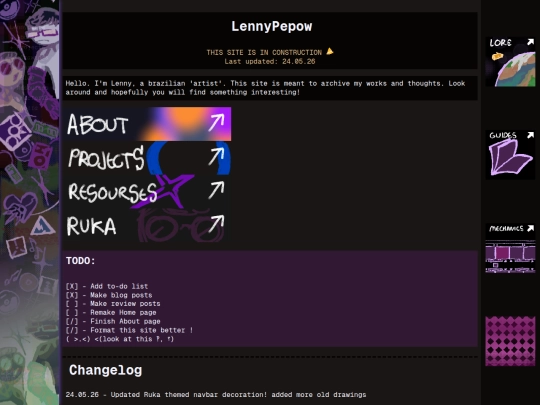540x405 pixels.
Task: Open the MECHANICS thumbnail
Action: (510, 248)
